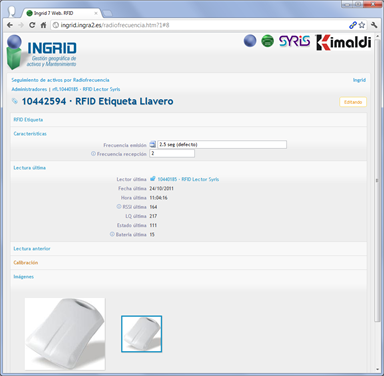Open the SYRIS logo link
384x376 pixels.
[x=295, y=41]
